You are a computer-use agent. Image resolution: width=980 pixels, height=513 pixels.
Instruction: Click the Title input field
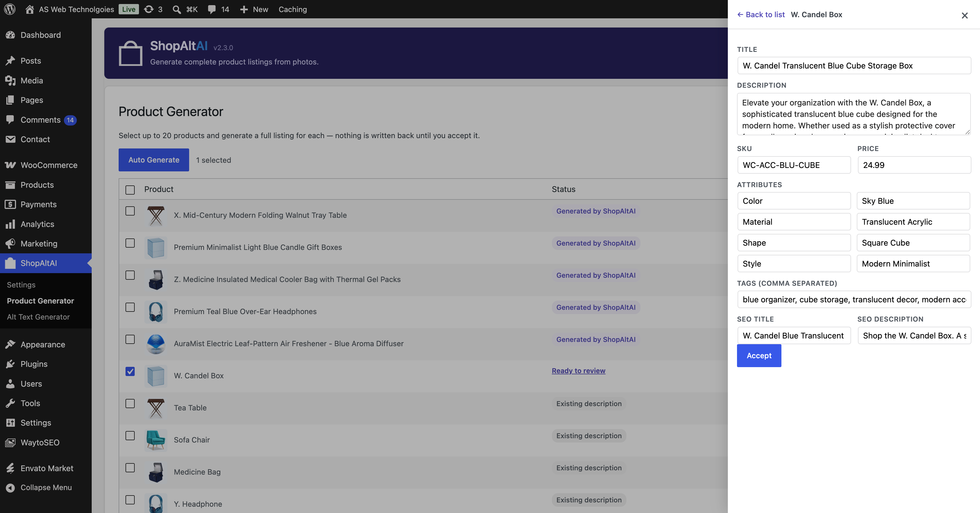coord(854,65)
